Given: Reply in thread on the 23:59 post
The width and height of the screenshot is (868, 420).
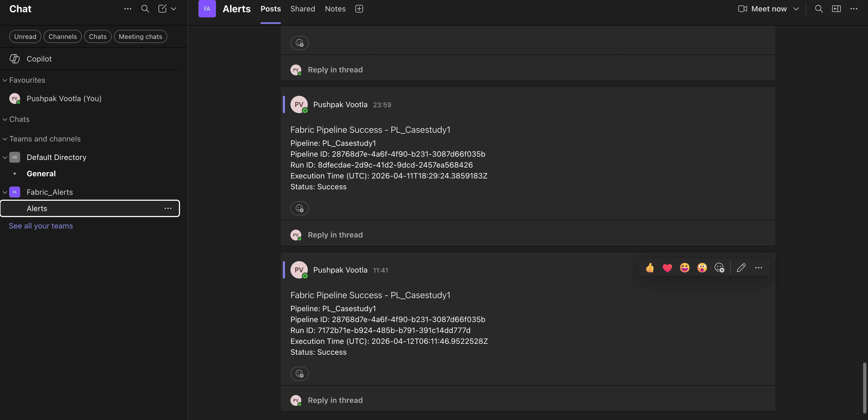Looking at the screenshot, I should tap(335, 235).
